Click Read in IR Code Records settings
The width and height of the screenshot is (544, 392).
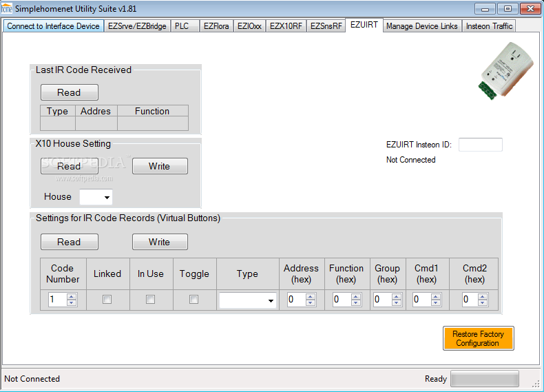pyautogui.click(x=70, y=242)
